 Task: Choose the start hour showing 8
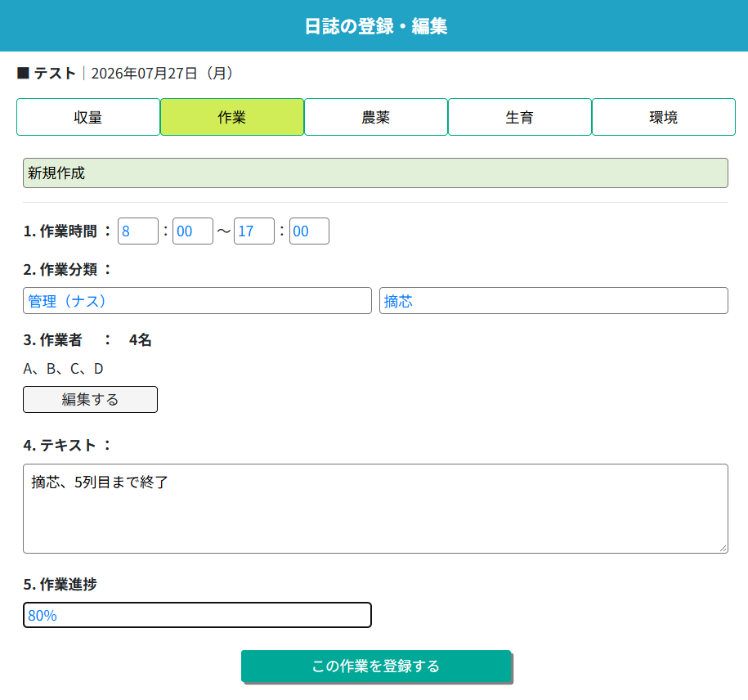point(138,231)
